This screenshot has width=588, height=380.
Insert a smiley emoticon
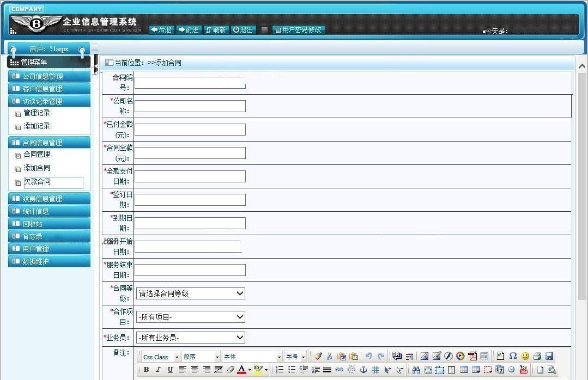click(525, 356)
